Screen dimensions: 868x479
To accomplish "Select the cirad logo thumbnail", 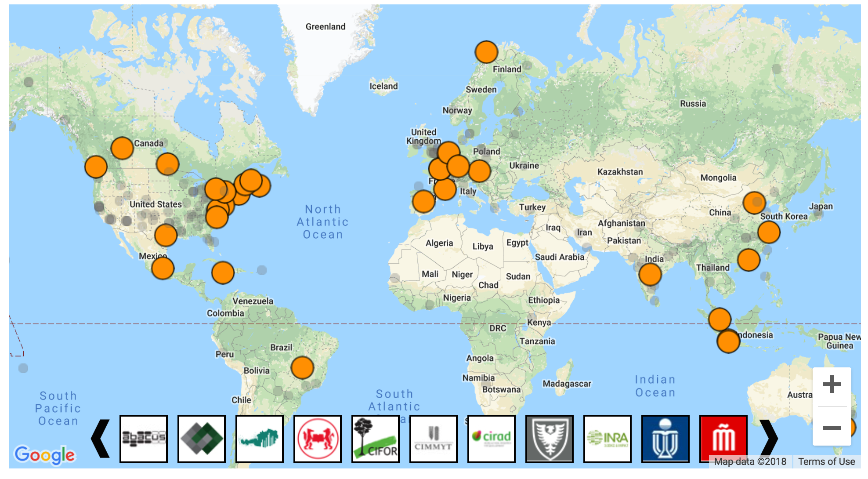I will click(x=492, y=439).
